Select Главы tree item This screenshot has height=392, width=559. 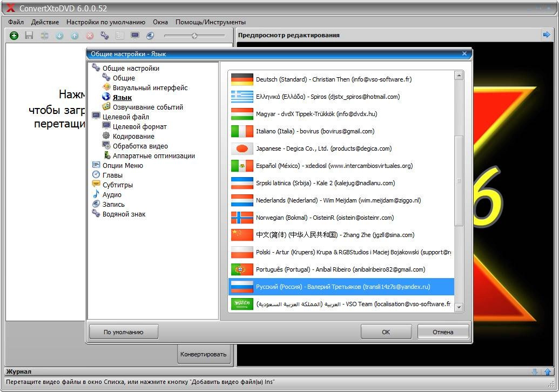pyautogui.click(x=112, y=175)
